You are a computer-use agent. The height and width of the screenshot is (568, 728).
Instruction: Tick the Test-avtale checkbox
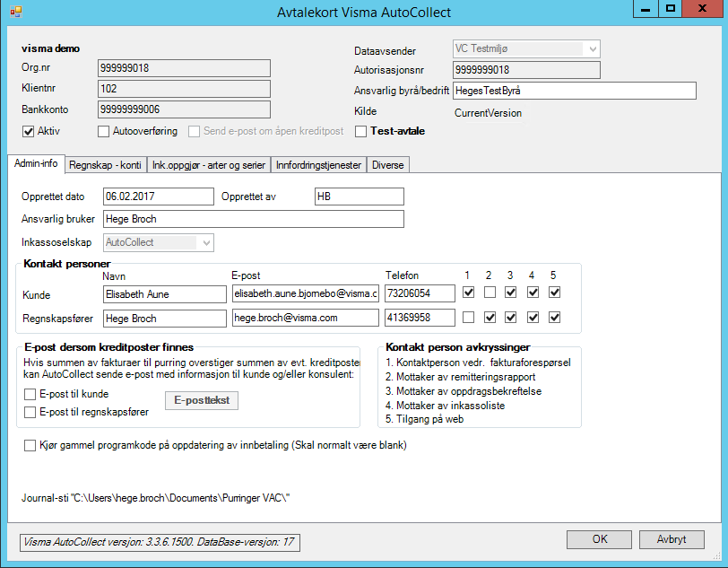tap(360, 132)
